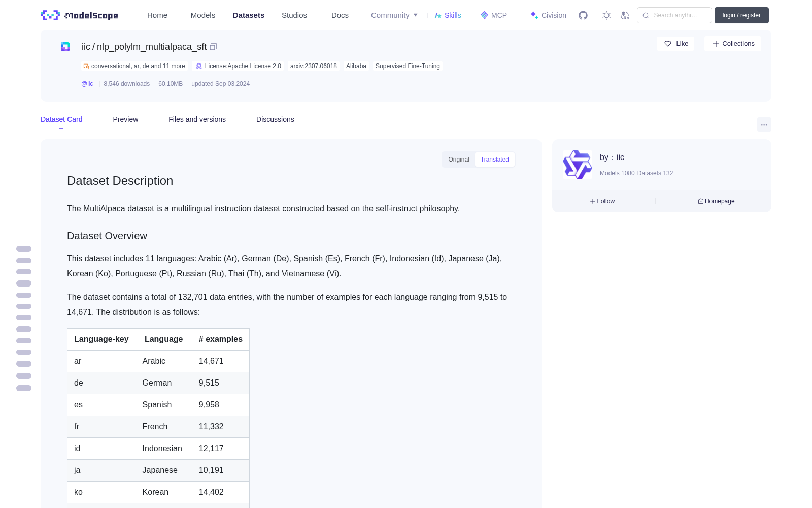812x508 pixels.
Task: Show the Original text version
Action: pos(459,160)
